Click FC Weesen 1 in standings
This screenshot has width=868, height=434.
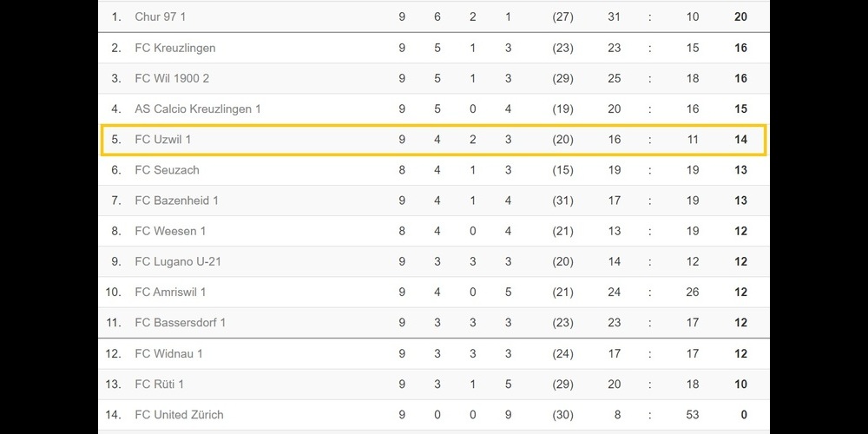click(x=171, y=231)
